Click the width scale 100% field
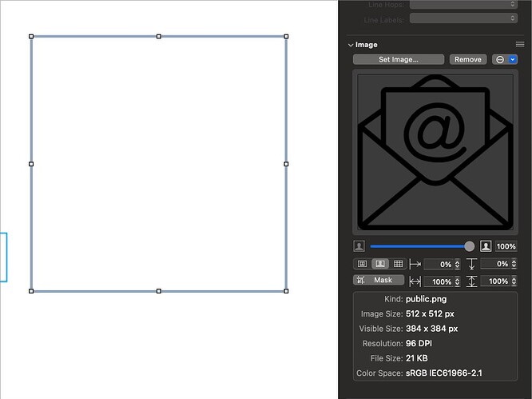Screen dimensions: 532x399 [439, 281]
